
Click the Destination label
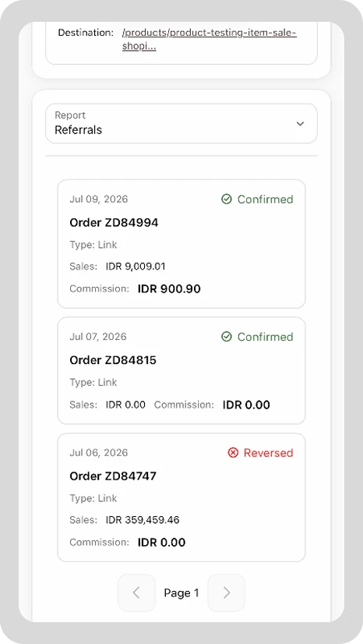(x=86, y=33)
